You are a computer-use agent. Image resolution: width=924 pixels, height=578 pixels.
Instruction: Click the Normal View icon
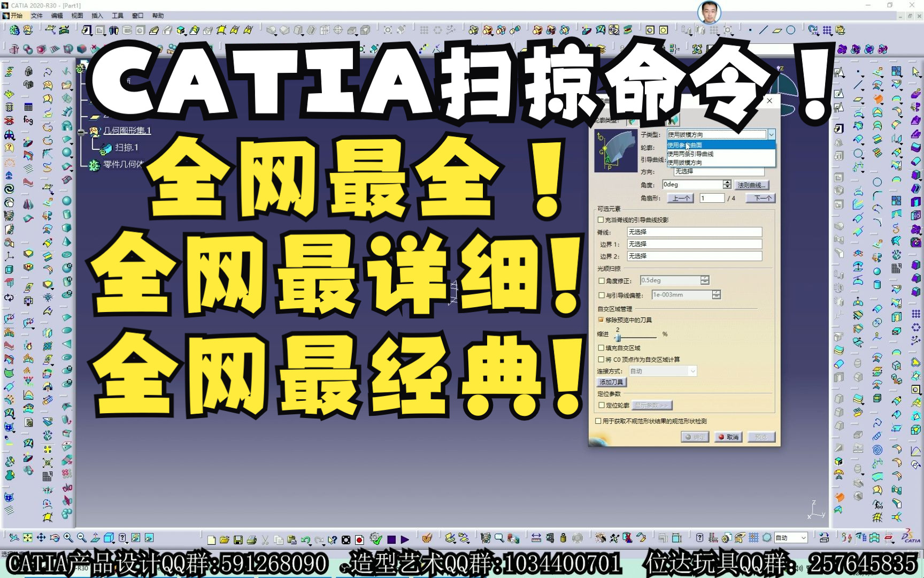[95, 538]
